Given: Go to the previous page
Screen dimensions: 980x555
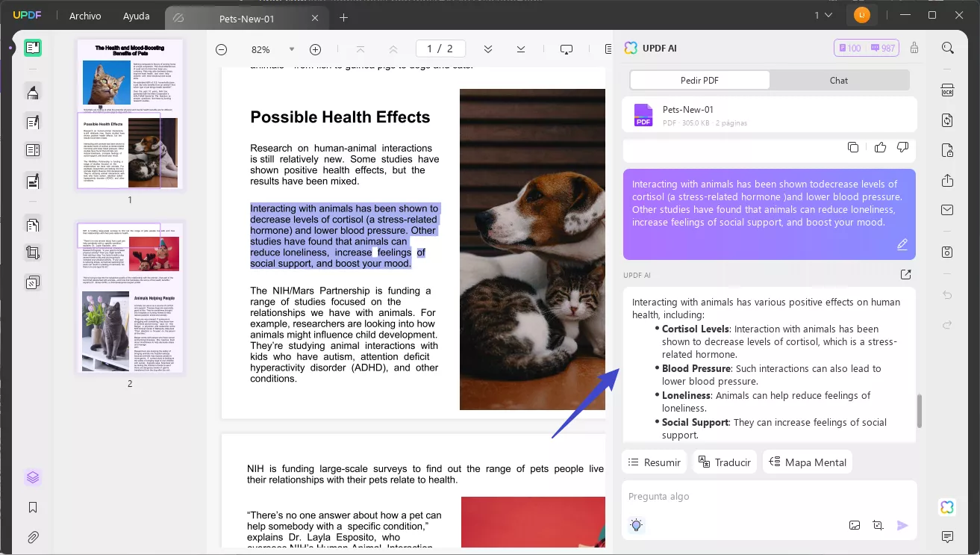Looking at the screenshot, I should point(393,49).
